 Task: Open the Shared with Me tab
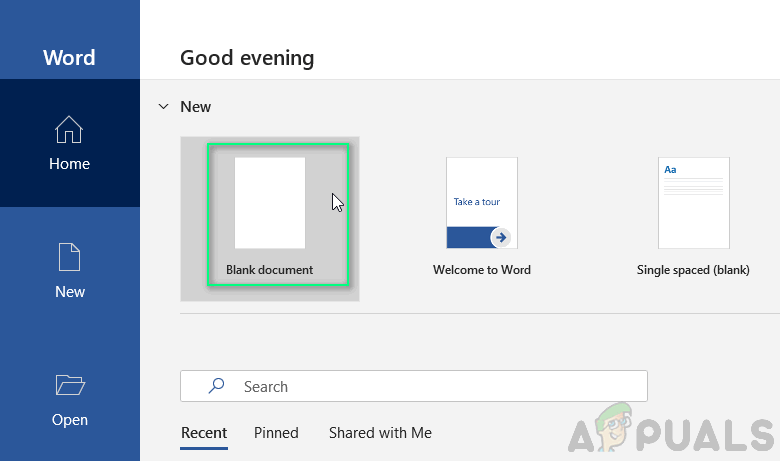pos(380,433)
